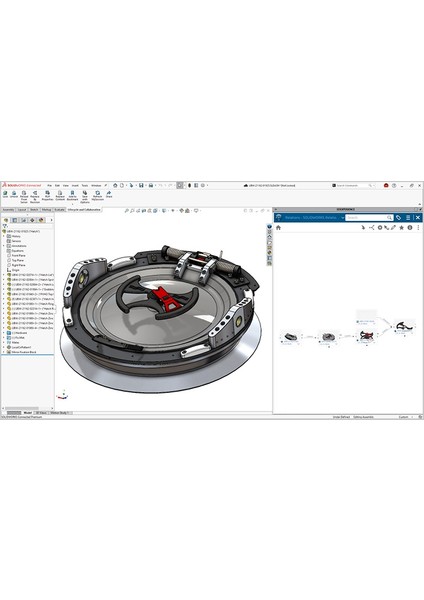Image resolution: width=424 pixels, height=600 pixels.
Task: Click Refresh MySession icon
Action: [98, 193]
